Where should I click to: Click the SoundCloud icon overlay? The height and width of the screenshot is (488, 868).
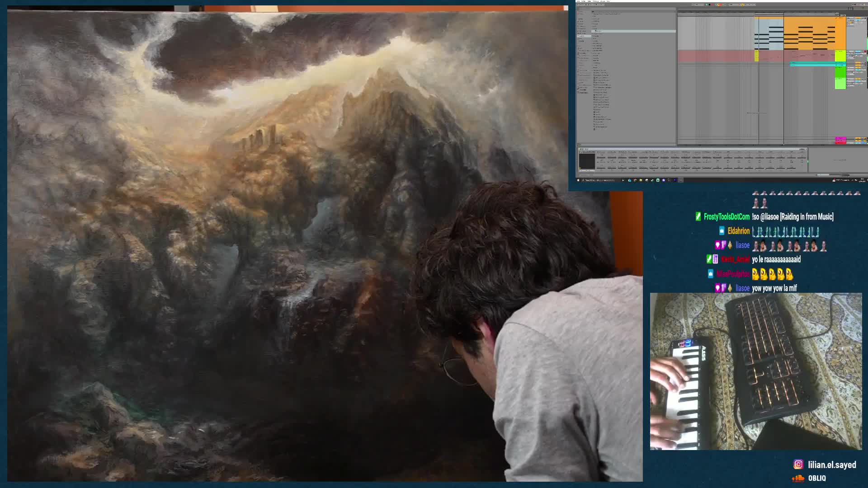click(798, 478)
